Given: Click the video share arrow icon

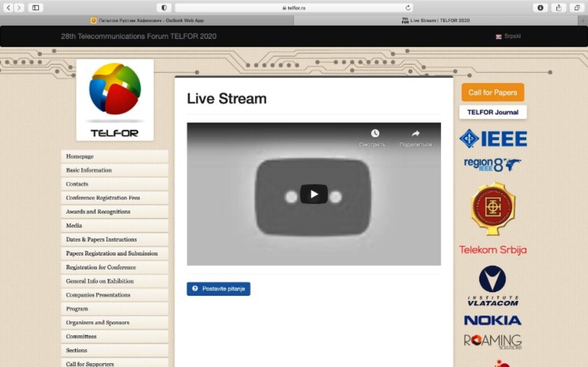Looking at the screenshot, I should 415,134.
